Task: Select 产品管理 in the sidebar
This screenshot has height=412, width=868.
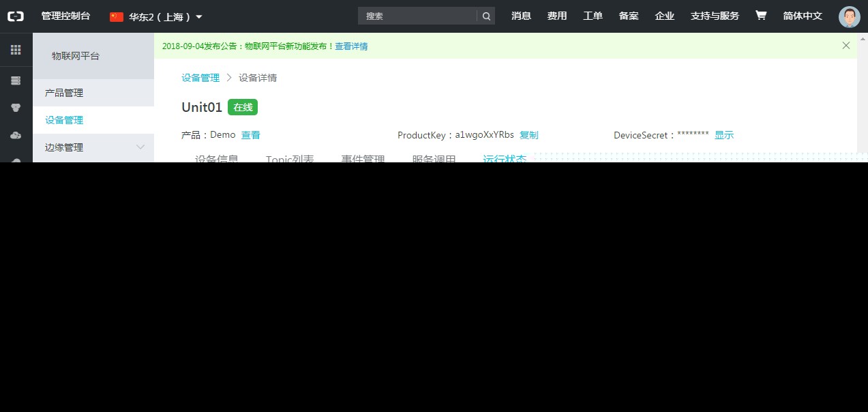Action: [x=93, y=93]
